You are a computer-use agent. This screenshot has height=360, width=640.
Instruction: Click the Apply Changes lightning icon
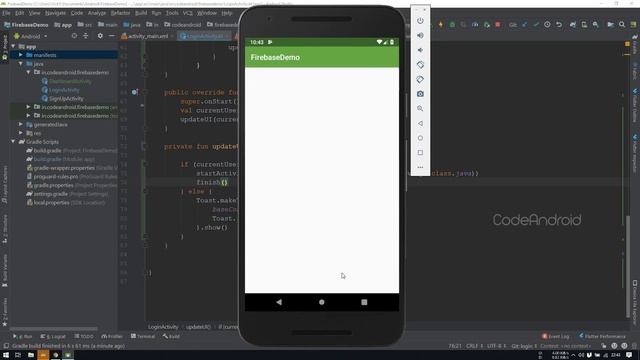[x=441, y=25]
